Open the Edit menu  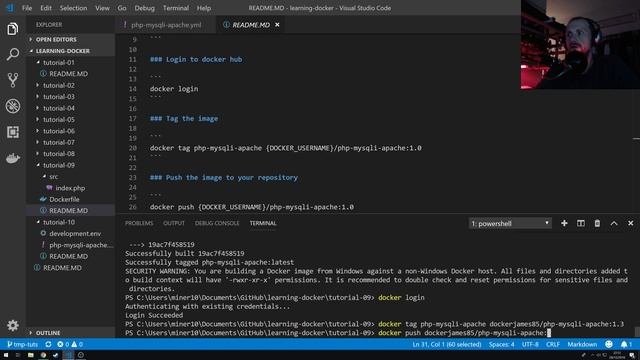46,8
